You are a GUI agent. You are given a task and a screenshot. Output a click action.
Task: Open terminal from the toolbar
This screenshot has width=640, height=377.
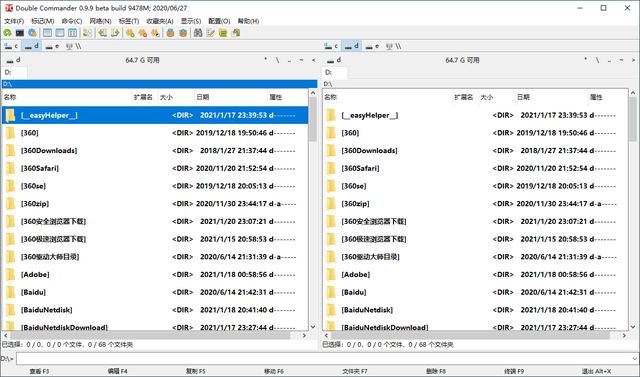coord(20,33)
